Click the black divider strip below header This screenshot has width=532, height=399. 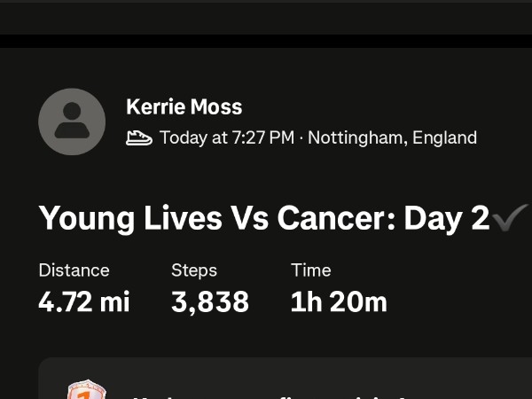[x=266, y=41]
